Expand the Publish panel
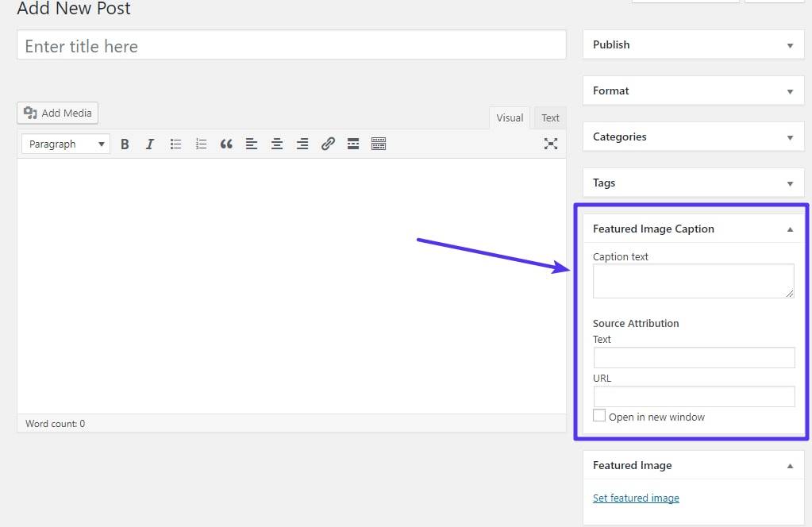 (789, 45)
